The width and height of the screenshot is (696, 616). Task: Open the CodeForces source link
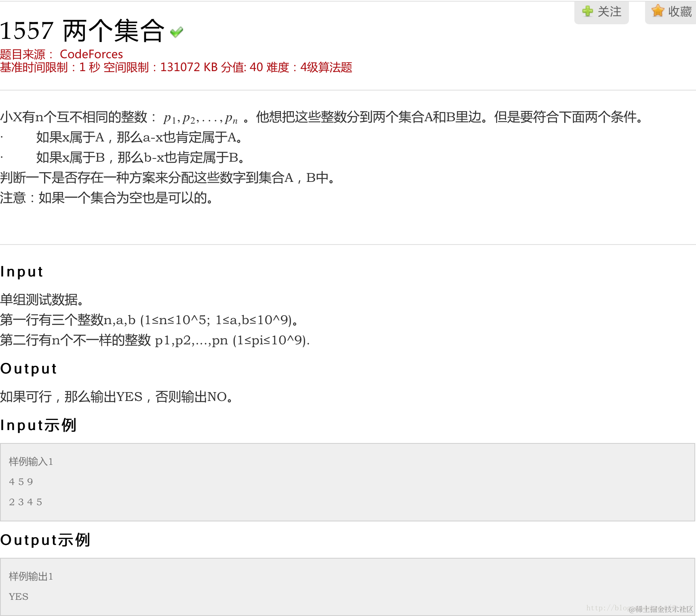pyautogui.click(x=91, y=54)
